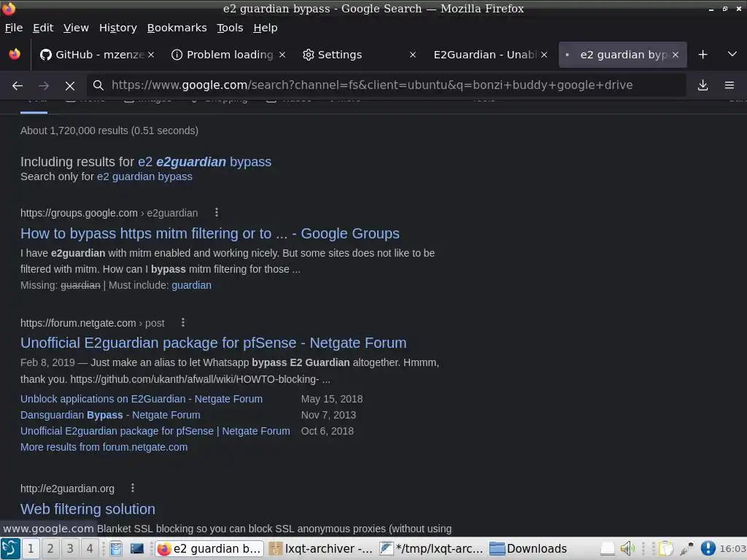Switch to virtual desktop 4
Image resolution: width=747 pixels, height=560 pixels.
(90, 548)
